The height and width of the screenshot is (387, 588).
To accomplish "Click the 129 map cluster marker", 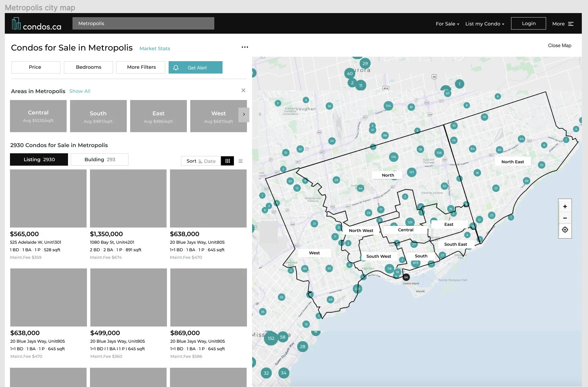I will coord(410,222).
